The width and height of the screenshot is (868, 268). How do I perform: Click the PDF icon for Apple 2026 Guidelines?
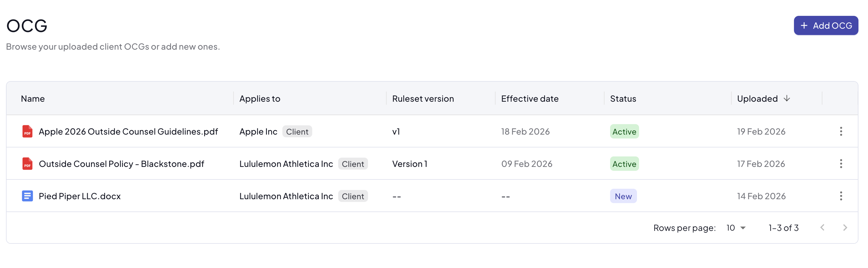[x=27, y=131]
